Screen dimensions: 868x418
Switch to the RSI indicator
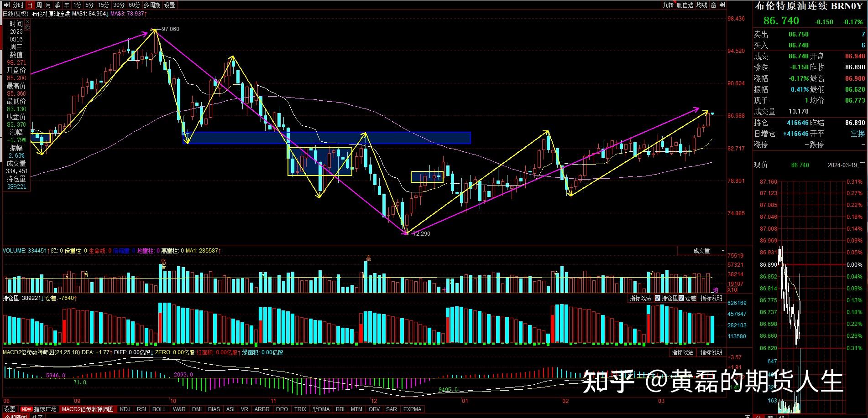coord(141,409)
